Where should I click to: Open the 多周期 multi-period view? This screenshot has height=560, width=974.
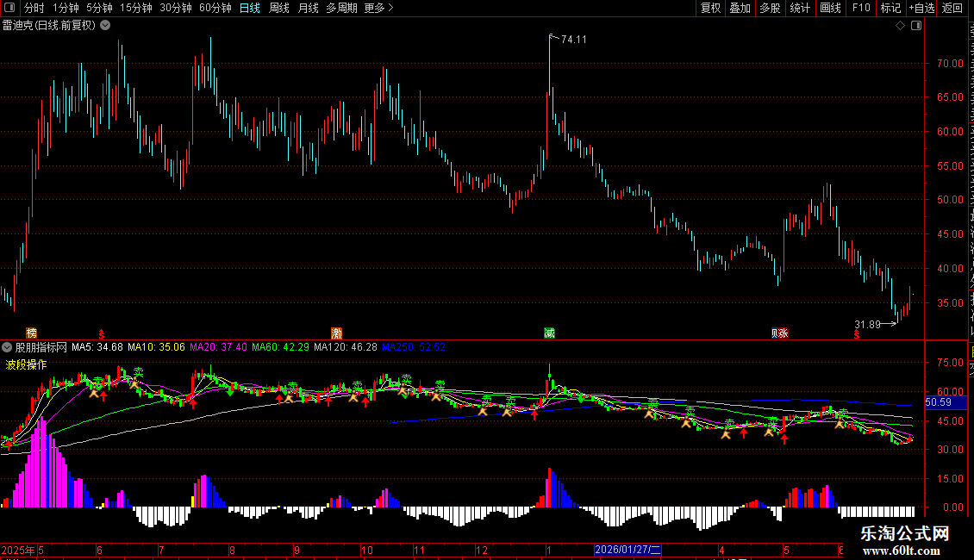click(x=341, y=8)
